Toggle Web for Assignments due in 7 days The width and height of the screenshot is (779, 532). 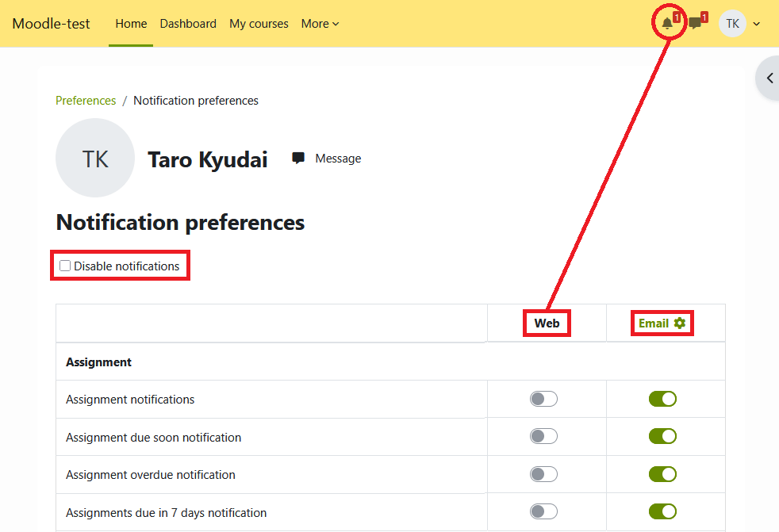coord(543,512)
